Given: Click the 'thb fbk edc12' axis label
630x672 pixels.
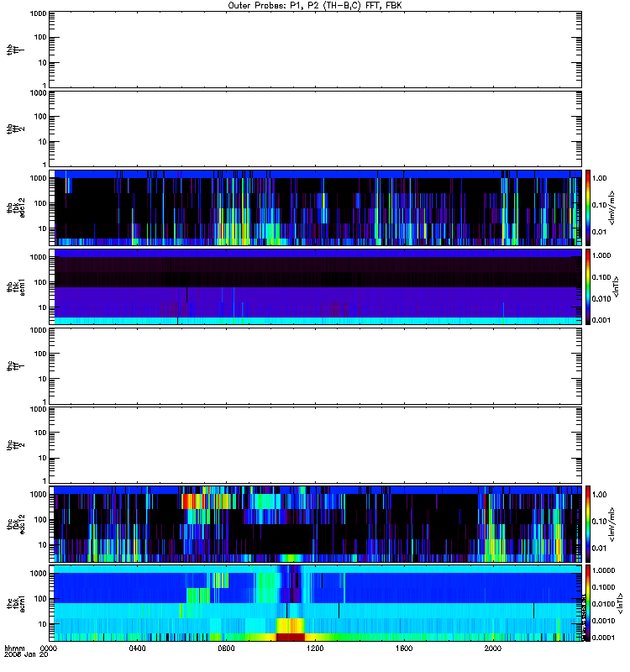Looking at the screenshot, I should (15, 207).
